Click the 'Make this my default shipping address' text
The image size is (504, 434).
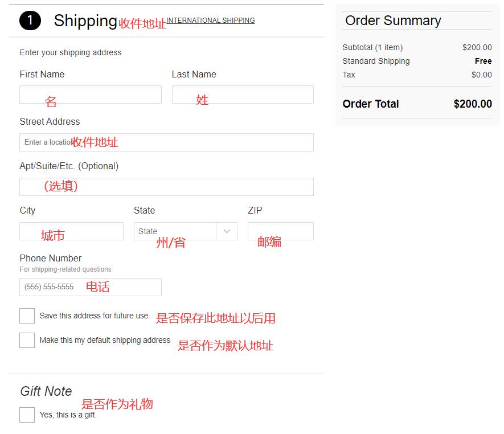pyautogui.click(x=105, y=340)
